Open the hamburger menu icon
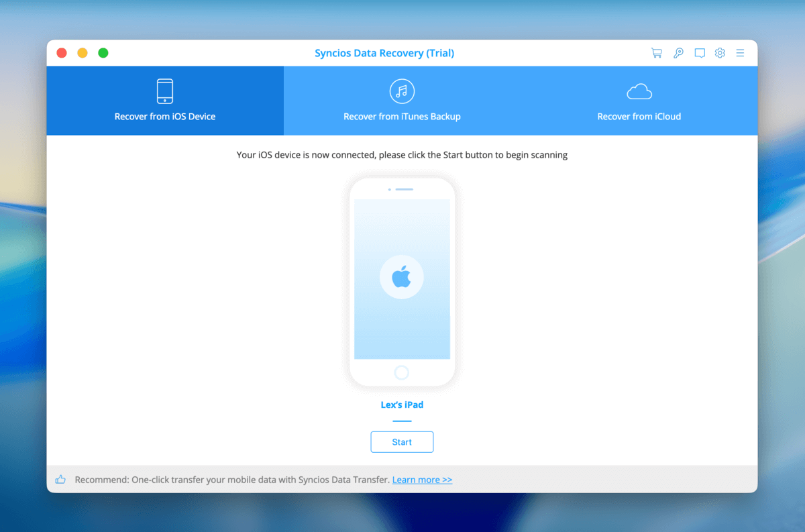This screenshot has width=805, height=532. pos(740,52)
